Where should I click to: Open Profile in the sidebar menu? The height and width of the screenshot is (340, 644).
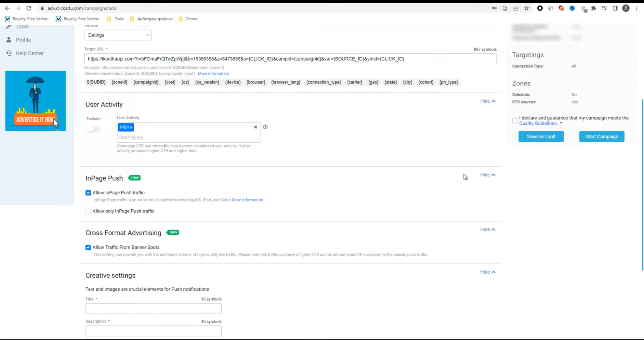tap(23, 40)
